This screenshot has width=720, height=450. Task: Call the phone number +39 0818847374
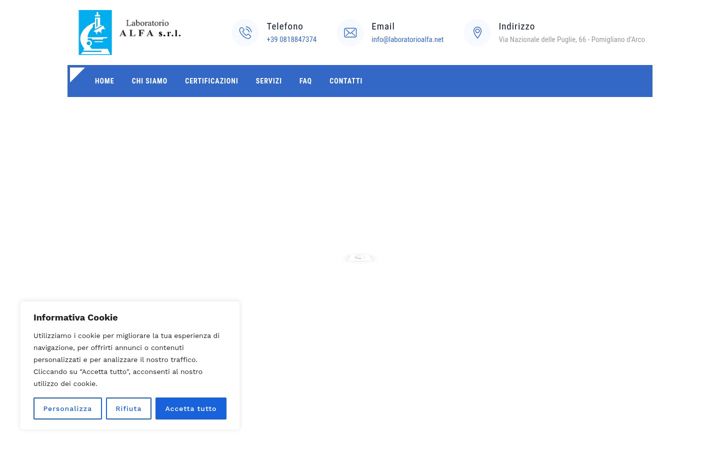tap(292, 39)
